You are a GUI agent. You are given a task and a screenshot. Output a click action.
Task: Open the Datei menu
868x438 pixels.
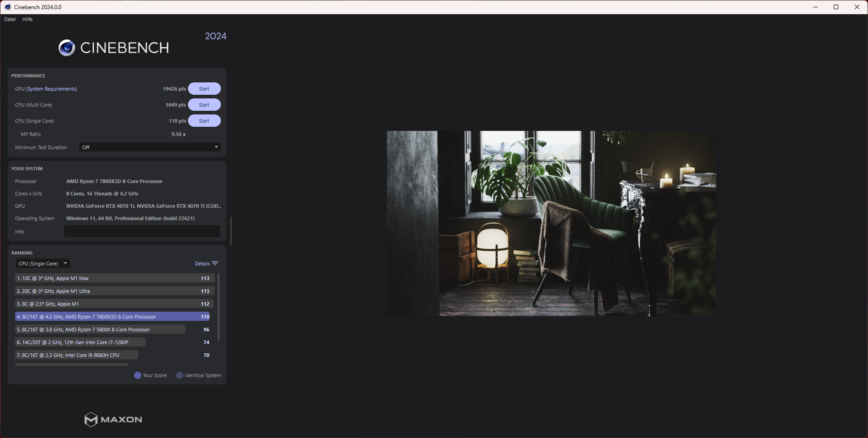pyautogui.click(x=10, y=19)
